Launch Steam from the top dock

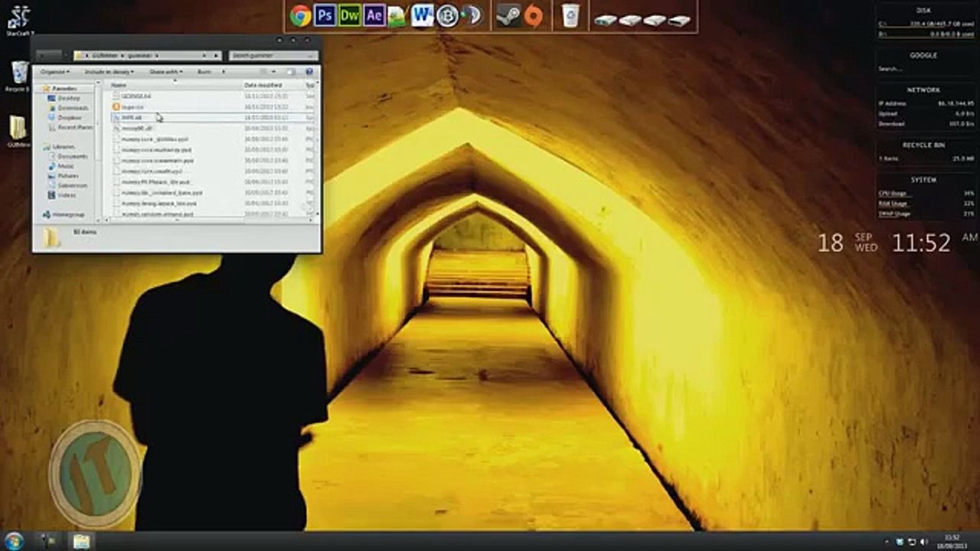pos(508,15)
